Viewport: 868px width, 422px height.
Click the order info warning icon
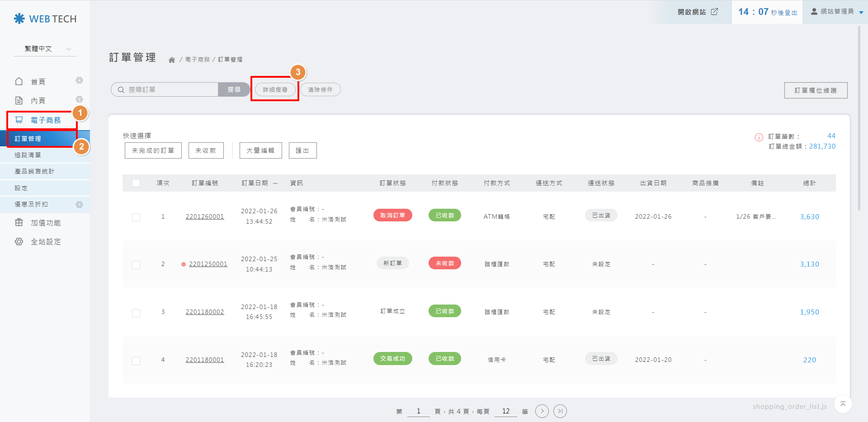pos(759,137)
